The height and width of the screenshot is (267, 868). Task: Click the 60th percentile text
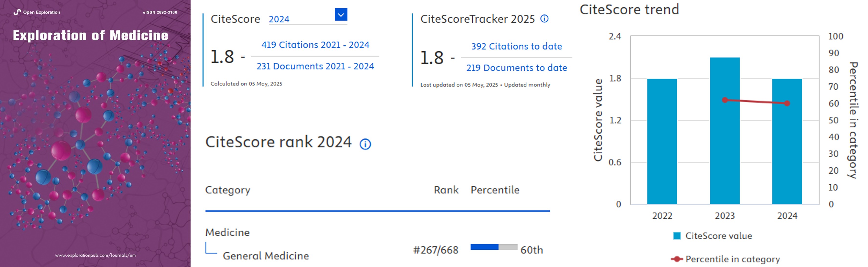532,250
